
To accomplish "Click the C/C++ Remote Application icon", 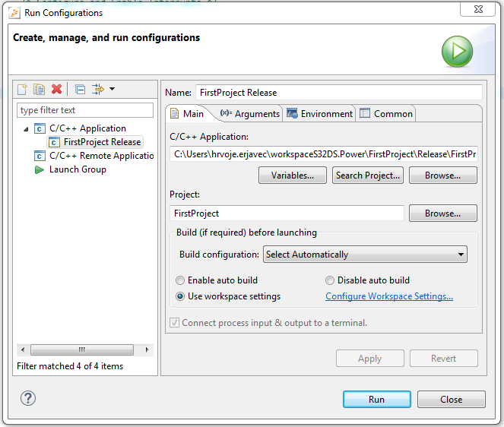I will [40, 156].
